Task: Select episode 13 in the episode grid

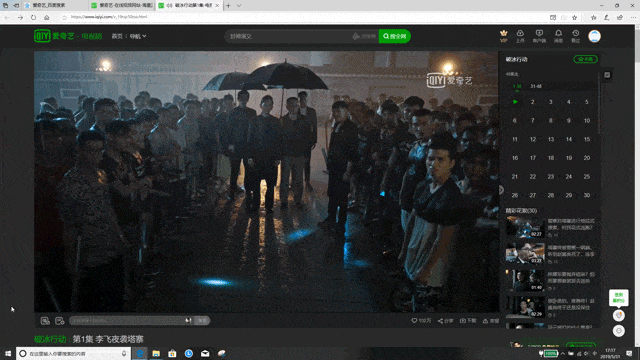Action: [x=551, y=139]
